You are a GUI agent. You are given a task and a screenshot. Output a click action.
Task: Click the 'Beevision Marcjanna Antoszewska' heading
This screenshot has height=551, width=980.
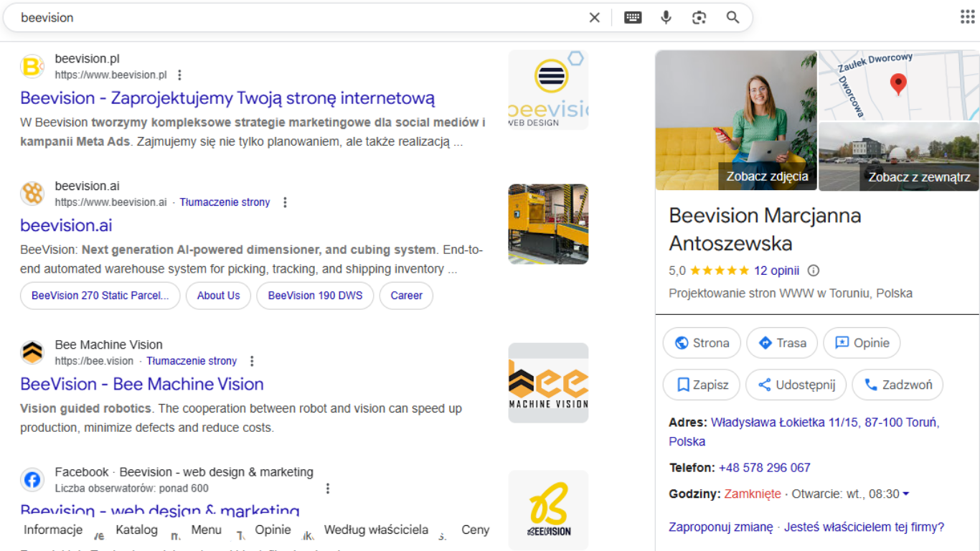coord(765,229)
